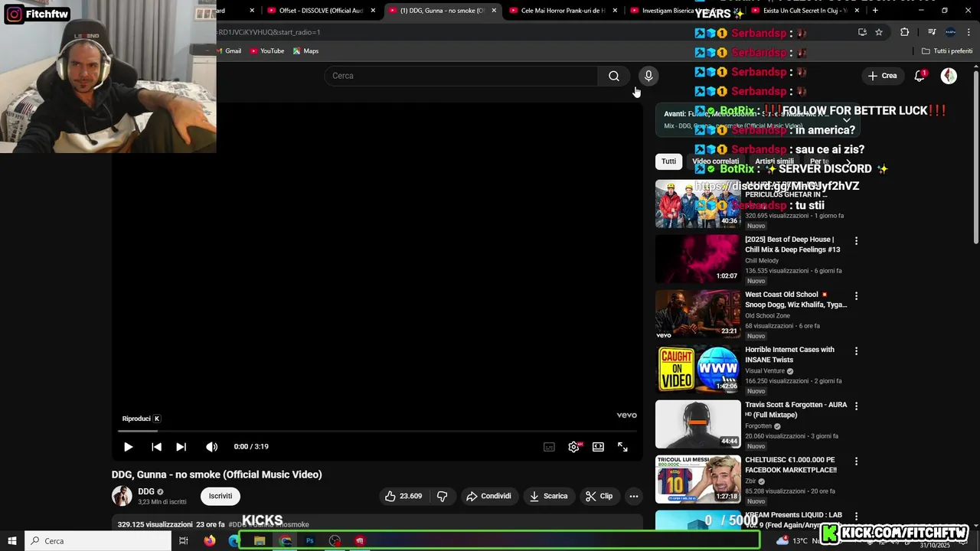Open Best of Deep House video thumbnail
This screenshot has height=551, width=980.
tap(698, 259)
